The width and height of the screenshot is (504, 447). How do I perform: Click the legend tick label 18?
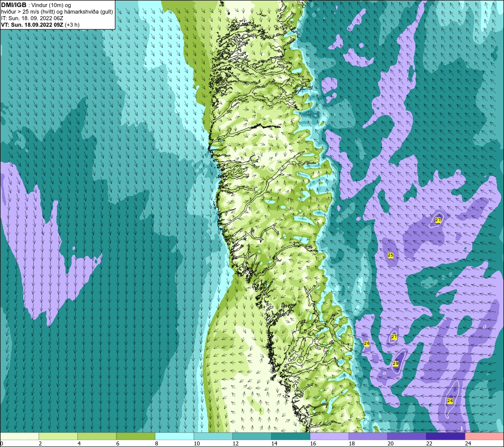pos(352,443)
